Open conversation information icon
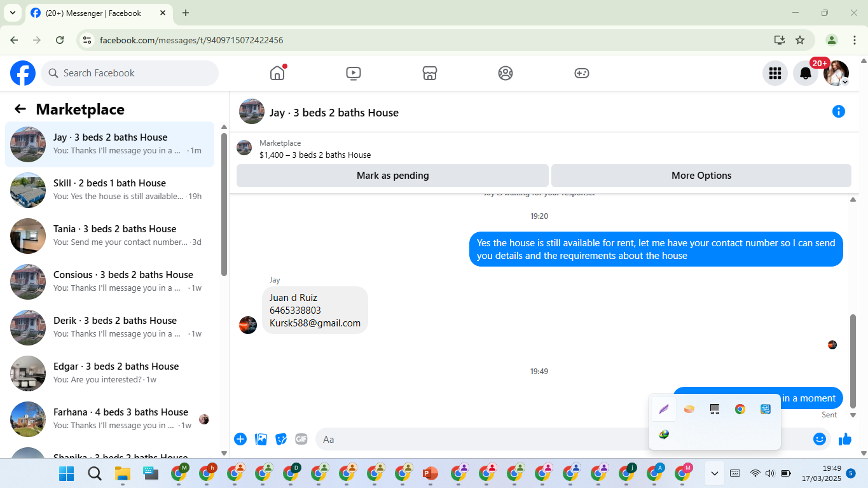The width and height of the screenshot is (868, 488). click(x=839, y=112)
